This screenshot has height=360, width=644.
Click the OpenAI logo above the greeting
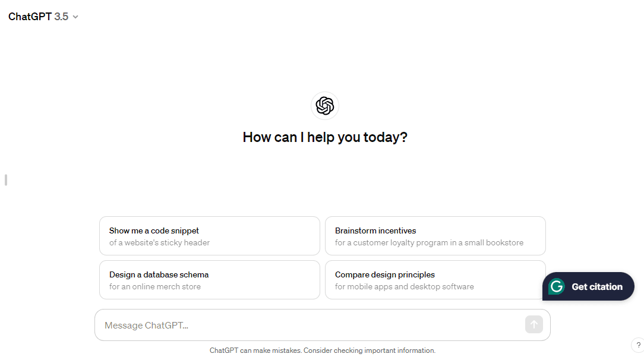point(325,106)
